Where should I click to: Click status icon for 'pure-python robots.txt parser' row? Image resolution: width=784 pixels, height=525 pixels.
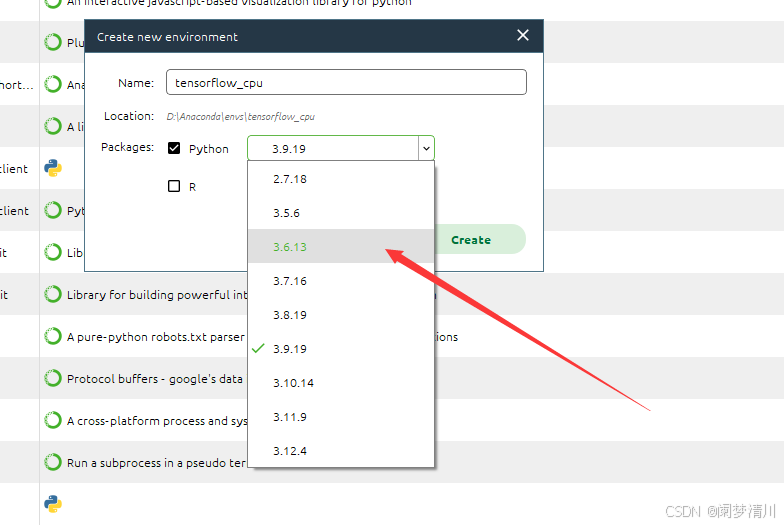pyautogui.click(x=52, y=336)
